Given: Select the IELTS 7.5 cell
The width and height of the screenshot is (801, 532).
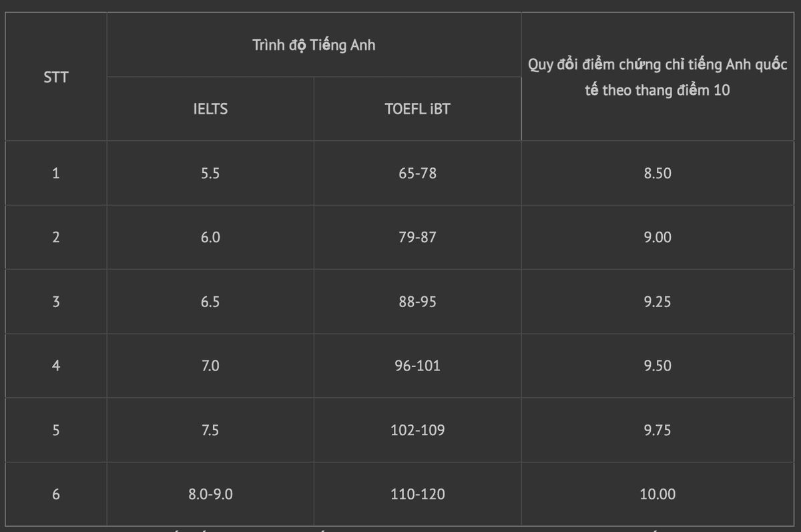Looking at the screenshot, I should pyautogui.click(x=210, y=431).
